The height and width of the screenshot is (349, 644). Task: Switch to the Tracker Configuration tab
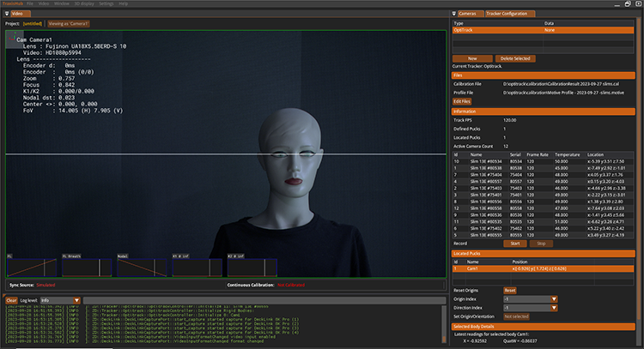click(x=510, y=14)
